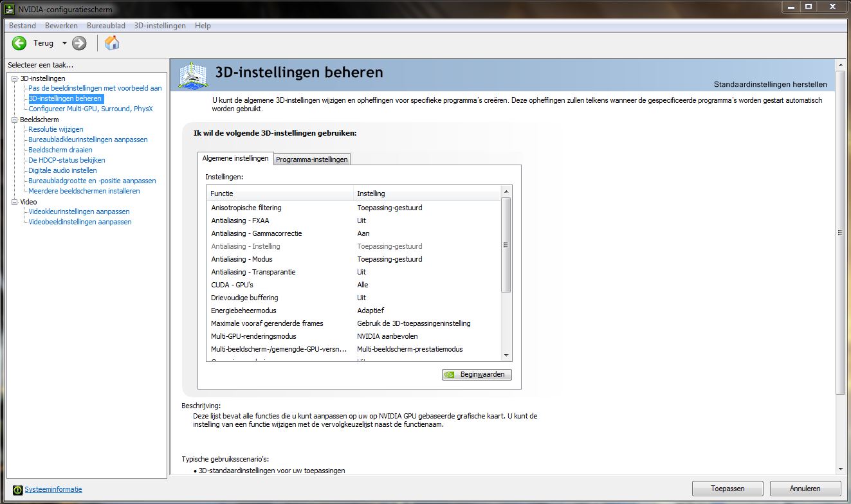851x504 pixels.
Task: Switch to Programma-instellingen tab
Action: point(312,159)
